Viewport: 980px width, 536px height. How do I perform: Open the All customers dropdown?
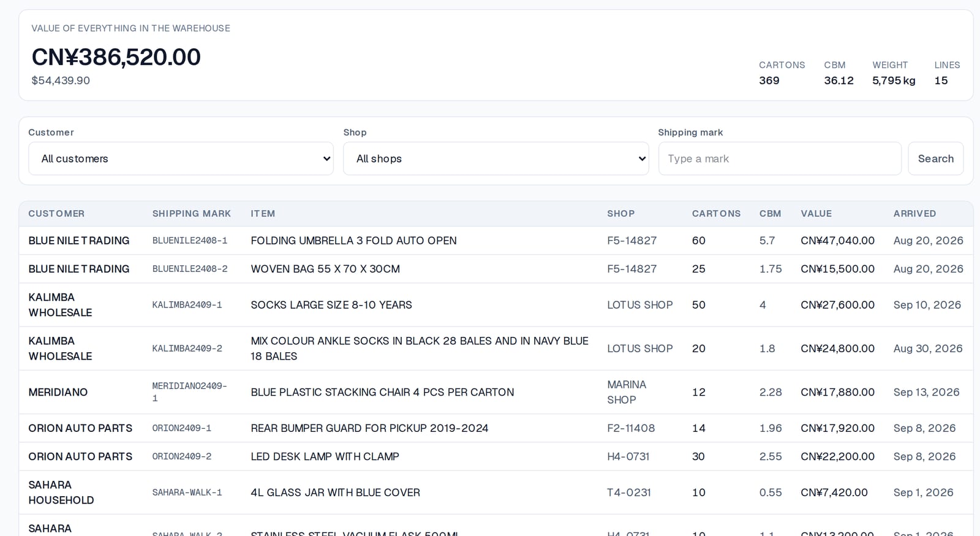(x=181, y=159)
